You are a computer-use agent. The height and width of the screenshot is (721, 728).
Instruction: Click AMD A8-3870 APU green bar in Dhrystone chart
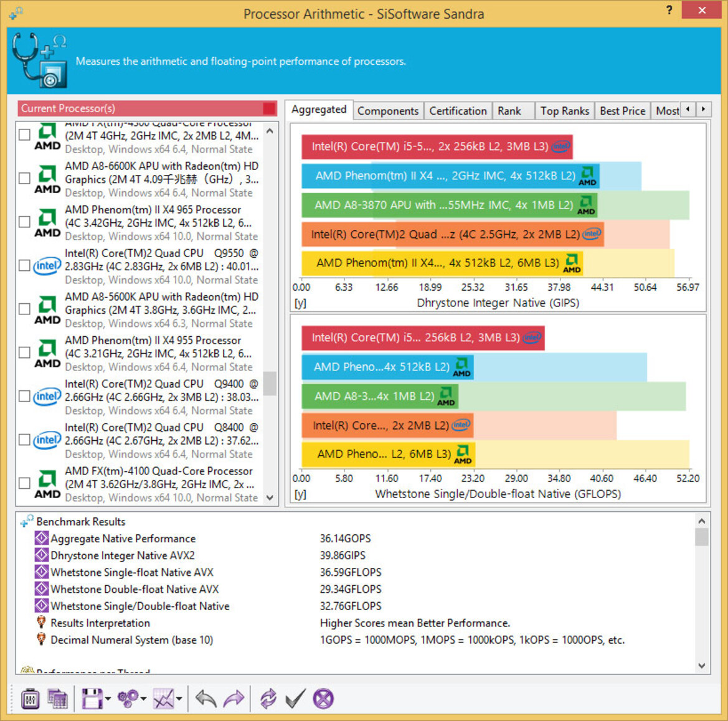(450, 205)
